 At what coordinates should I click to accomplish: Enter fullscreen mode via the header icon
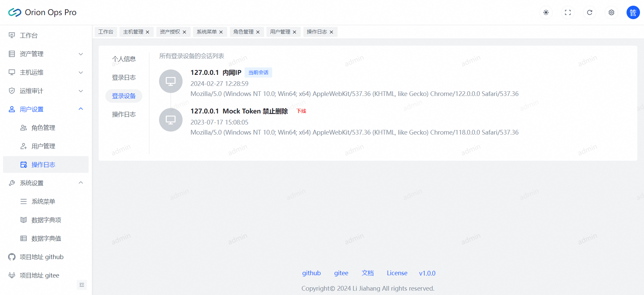[x=568, y=12]
